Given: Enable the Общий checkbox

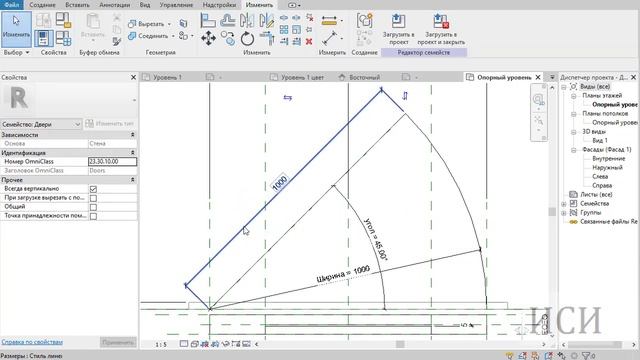Looking at the screenshot, I should click(93, 207).
